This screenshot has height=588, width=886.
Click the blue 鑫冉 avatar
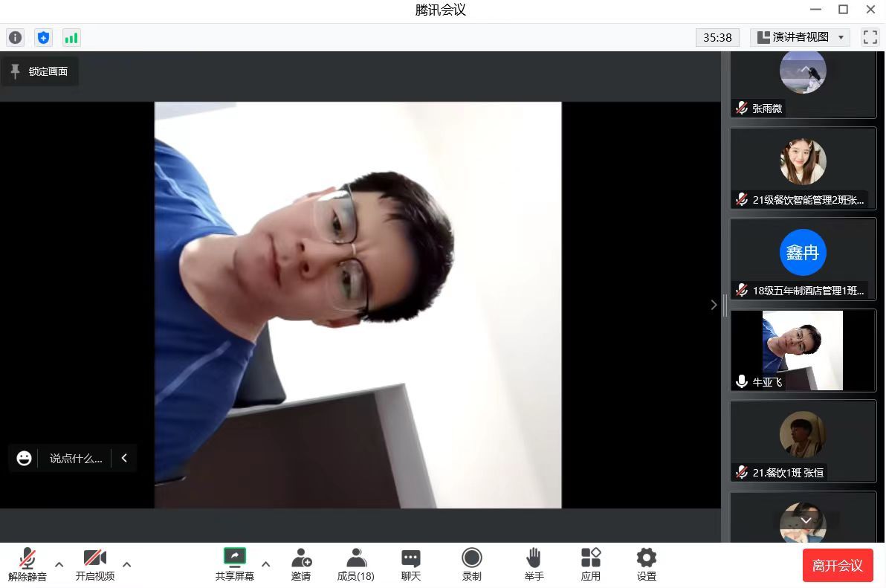pyautogui.click(x=802, y=252)
